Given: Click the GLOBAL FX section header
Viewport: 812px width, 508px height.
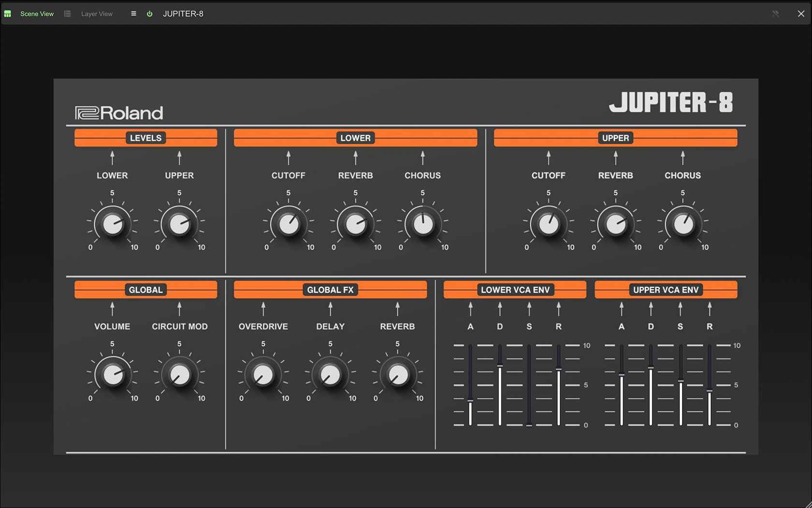Looking at the screenshot, I should (x=330, y=290).
